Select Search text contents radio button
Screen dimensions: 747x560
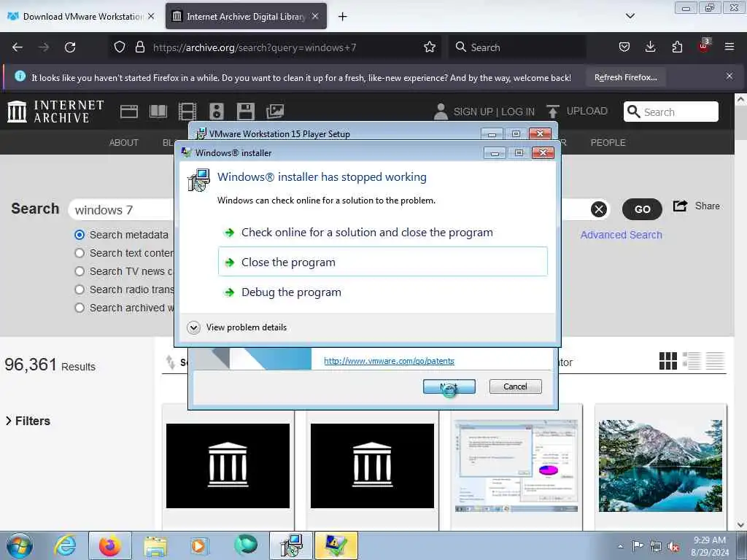(x=80, y=253)
